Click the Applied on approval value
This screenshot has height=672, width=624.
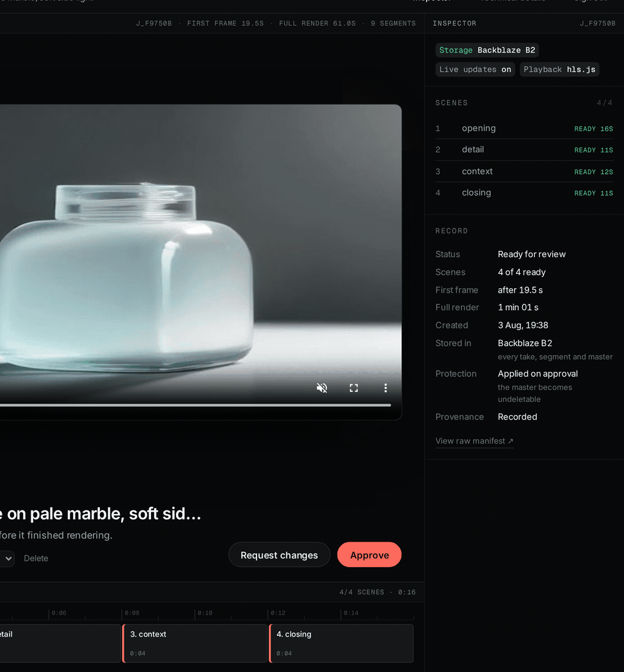click(x=537, y=374)
